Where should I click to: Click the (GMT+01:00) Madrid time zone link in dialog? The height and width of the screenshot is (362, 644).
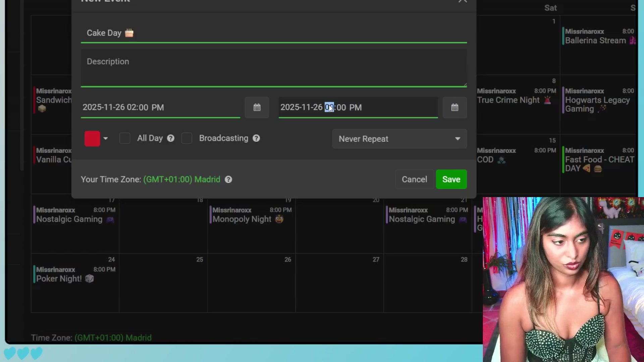181,179
